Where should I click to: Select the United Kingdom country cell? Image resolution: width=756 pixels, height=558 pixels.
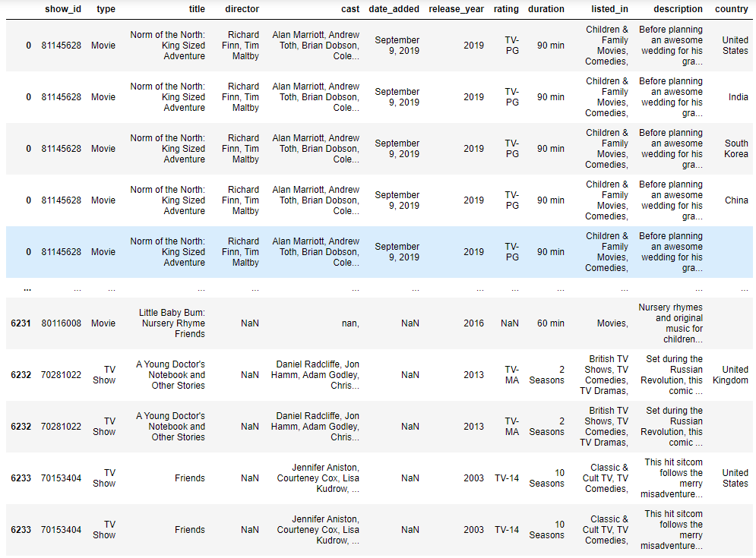tap(730, 374)
